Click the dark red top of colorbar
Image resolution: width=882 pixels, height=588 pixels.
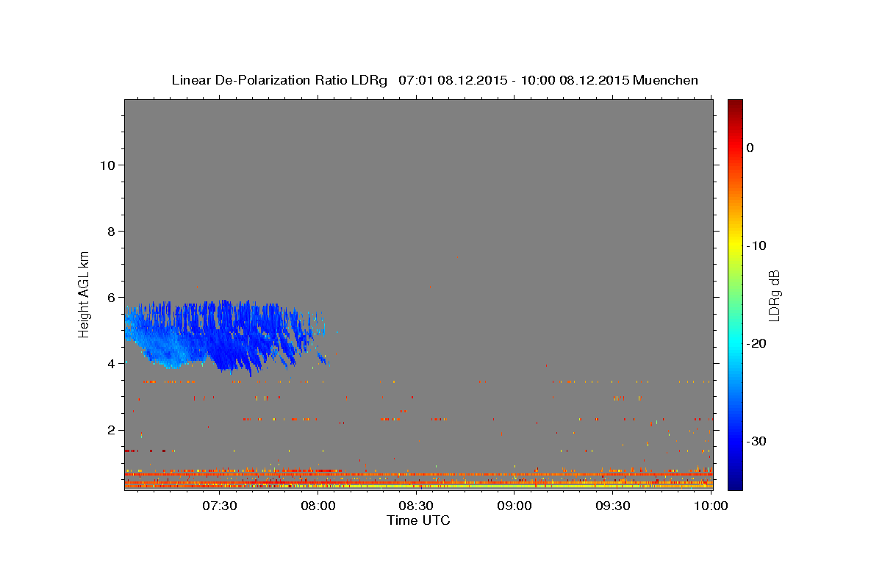pyautogui.click(x=735, y=107)
